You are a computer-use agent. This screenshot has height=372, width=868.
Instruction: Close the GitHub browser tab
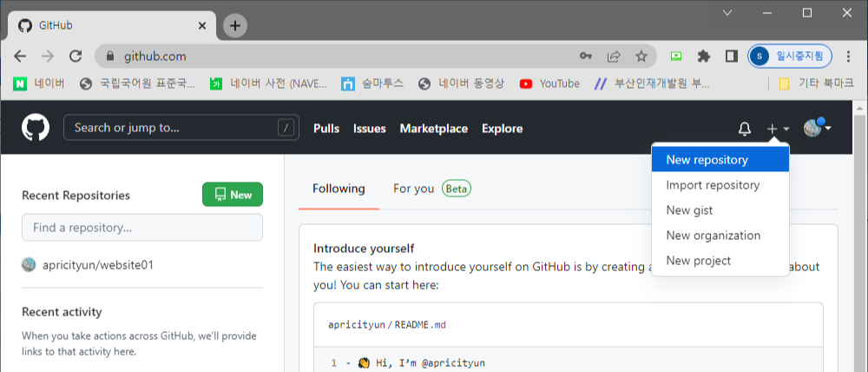pos(202,25)
